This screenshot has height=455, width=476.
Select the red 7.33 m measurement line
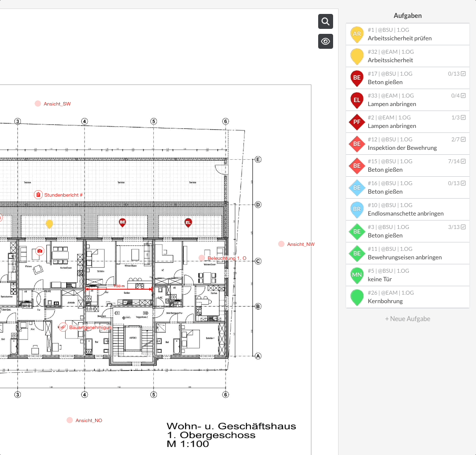point(119,289)
